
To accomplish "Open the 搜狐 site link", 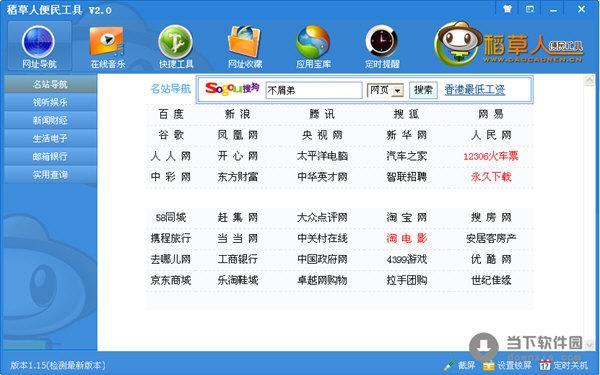I will [x=406, y=114].
